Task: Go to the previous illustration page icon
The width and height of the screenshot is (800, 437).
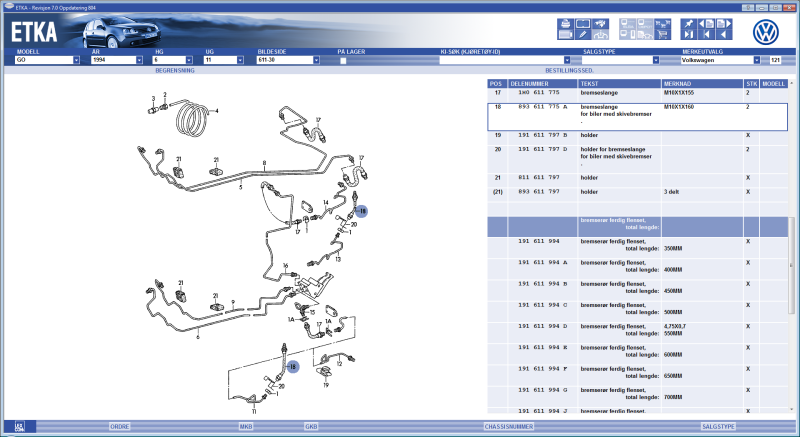Action: click(x=706, y=23)
